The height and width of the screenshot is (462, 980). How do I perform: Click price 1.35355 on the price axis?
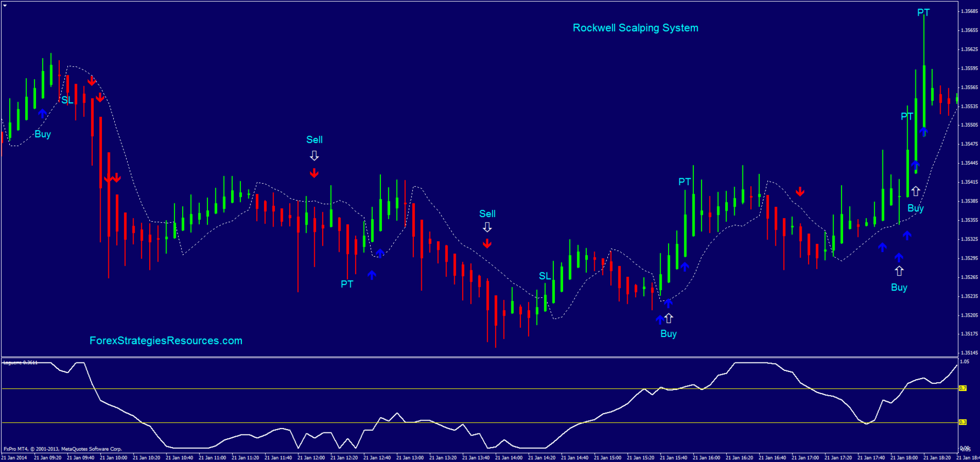point(969,220)
